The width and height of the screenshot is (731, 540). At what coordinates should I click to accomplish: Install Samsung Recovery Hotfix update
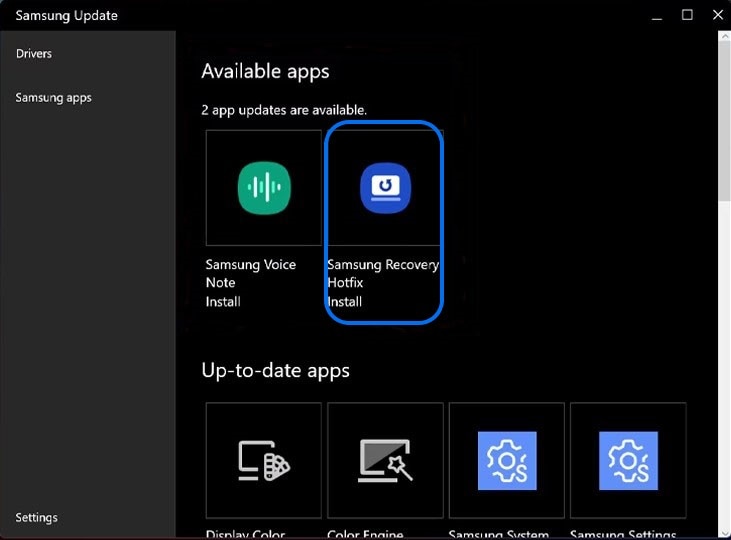click(344, 301)
